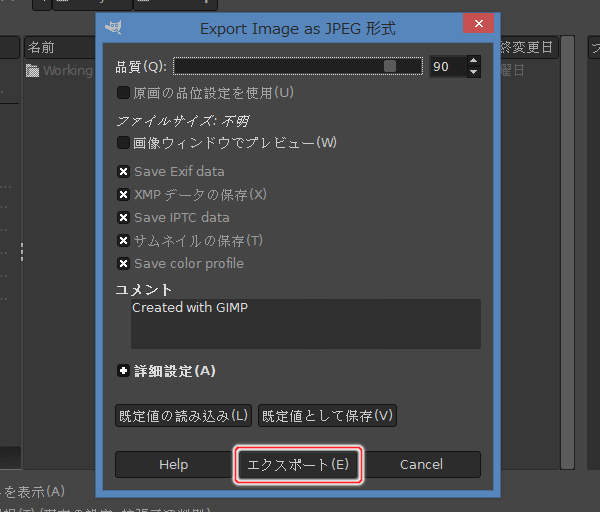Uncheck Save IPTC data

pyautogui.click(x=123, y=217)
